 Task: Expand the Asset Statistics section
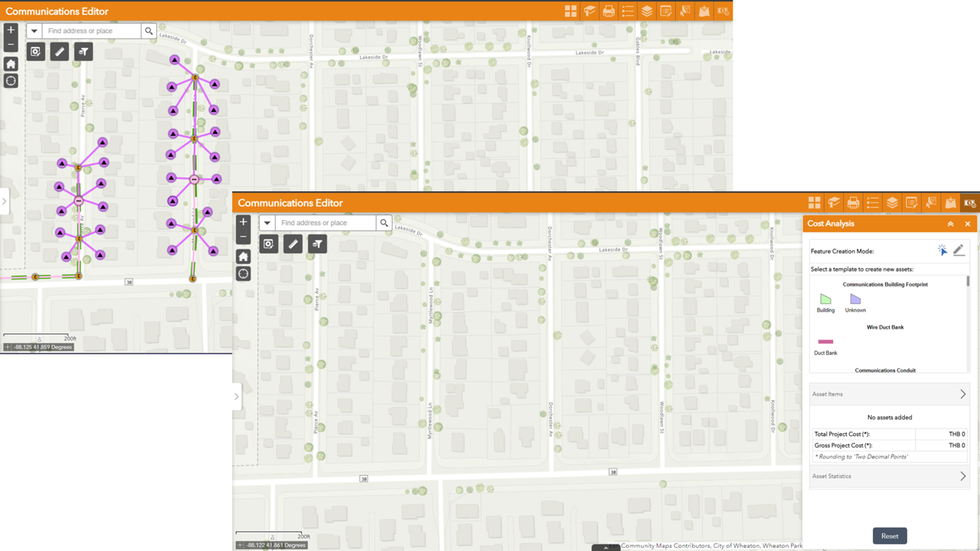click(889, 476)
